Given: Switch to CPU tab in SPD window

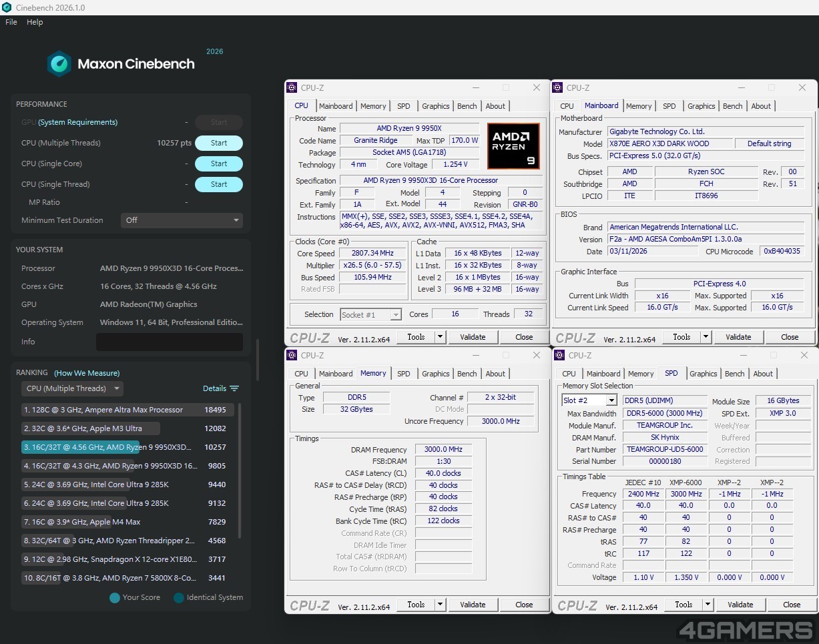Looking at the screenshot, I should 569,374.
